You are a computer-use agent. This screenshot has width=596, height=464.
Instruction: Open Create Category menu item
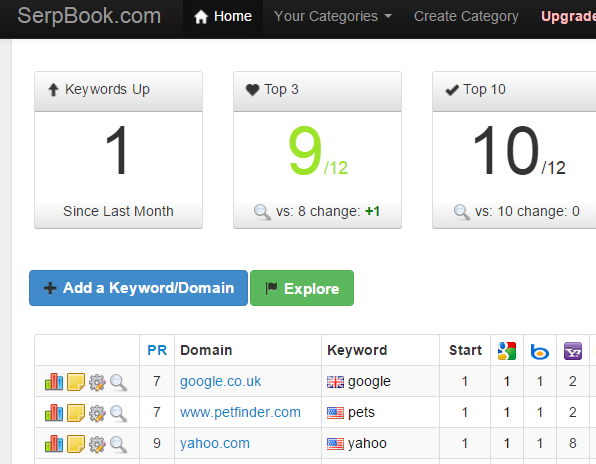pos(466,16)
